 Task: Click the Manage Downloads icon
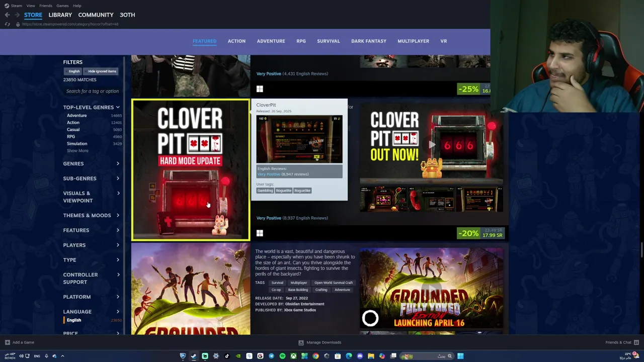coord(301,342)
